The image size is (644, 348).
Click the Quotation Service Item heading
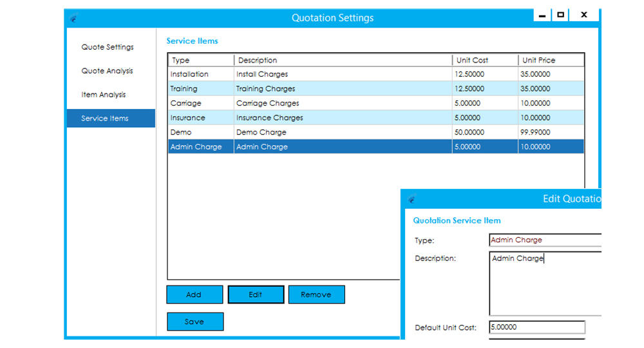coord(457,220)
